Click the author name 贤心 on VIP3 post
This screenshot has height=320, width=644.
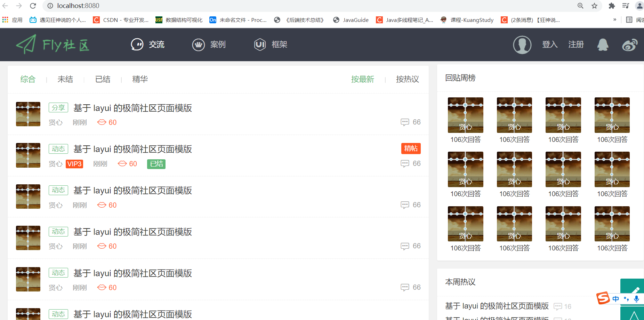click(x=56, y=164)
